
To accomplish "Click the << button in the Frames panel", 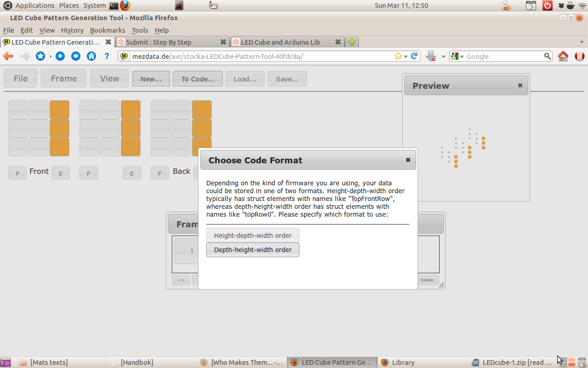I will pos(181,280).
